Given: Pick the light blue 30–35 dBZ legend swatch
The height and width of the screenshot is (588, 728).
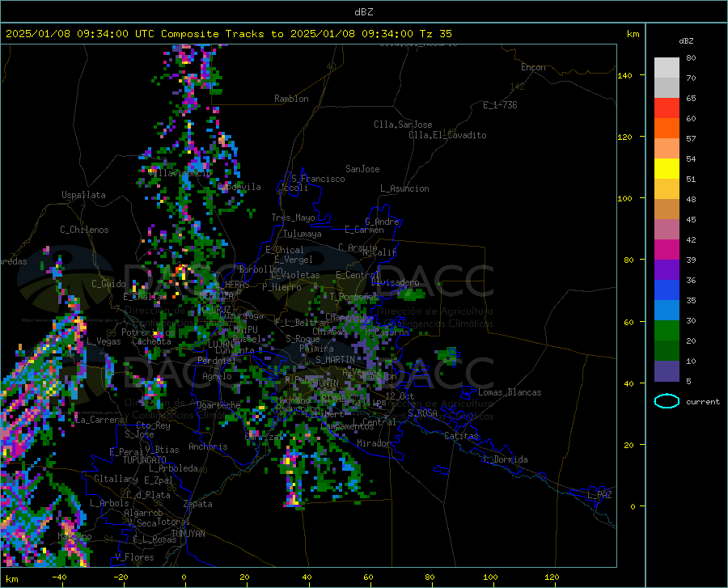Looking at the screenshot, I should coord(667,311).
